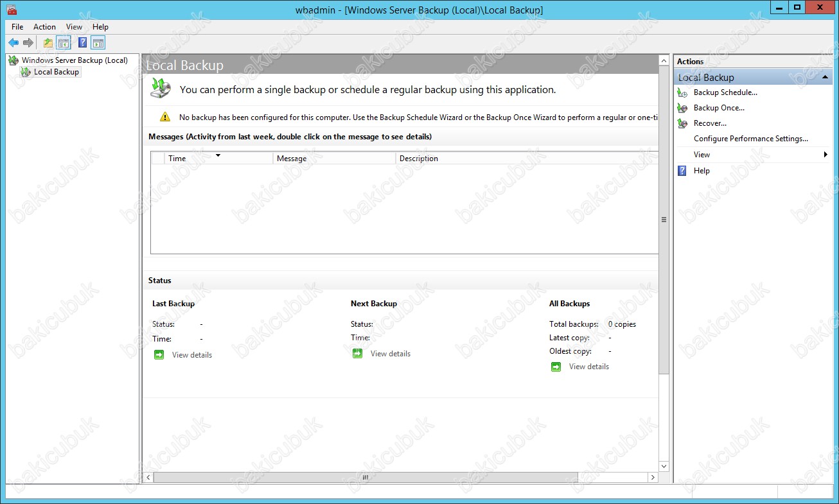Viewport: 839px width, 504px height.
Task: Click vertical scrollbar up arrow
Action: 664,61
